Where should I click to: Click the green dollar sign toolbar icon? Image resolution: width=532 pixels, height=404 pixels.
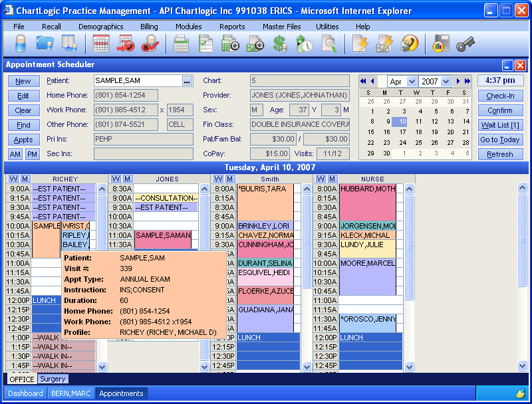click(x=280, y=44)
